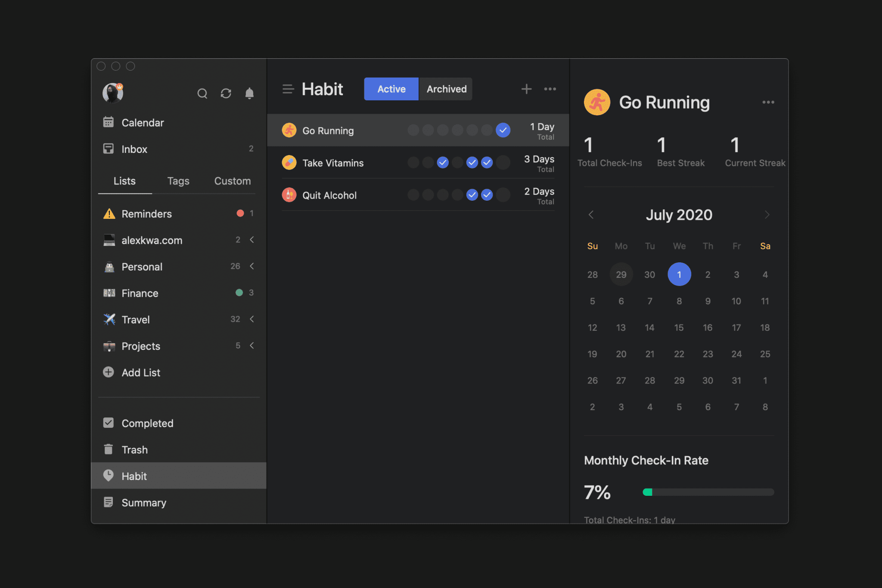The height and width of the screenshot is (588, 882).
Task: Click the Quit Alcohol habit icon
Action: coord(290,195)
